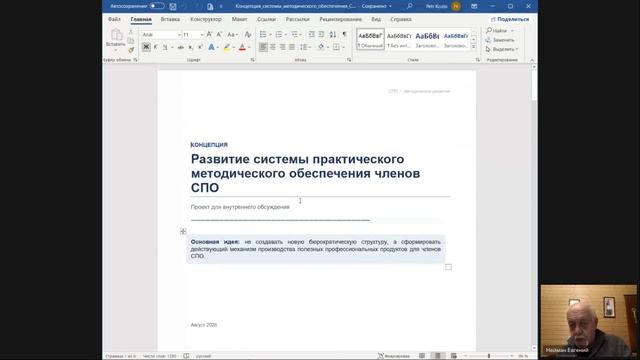Select the Без интервала style thumbnail
Screen dimensions: 640x360
click(399, 40)
